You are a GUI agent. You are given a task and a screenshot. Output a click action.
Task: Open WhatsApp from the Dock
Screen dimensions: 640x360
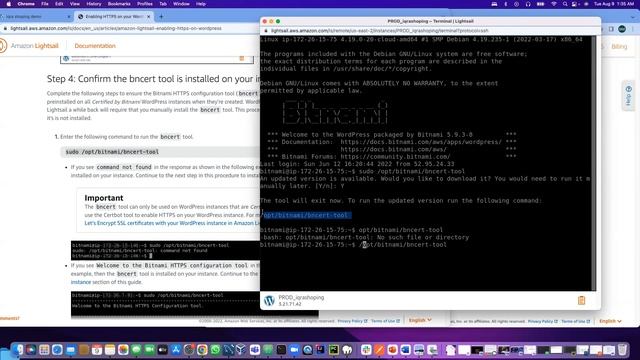pos(215,349)
